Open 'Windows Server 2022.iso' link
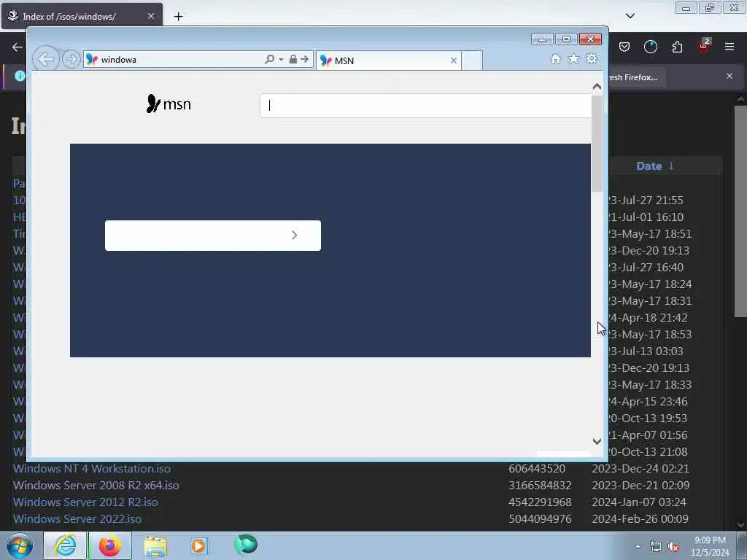Image resolution: width=747 pixels, height=560 pixels. coord(77,518)
